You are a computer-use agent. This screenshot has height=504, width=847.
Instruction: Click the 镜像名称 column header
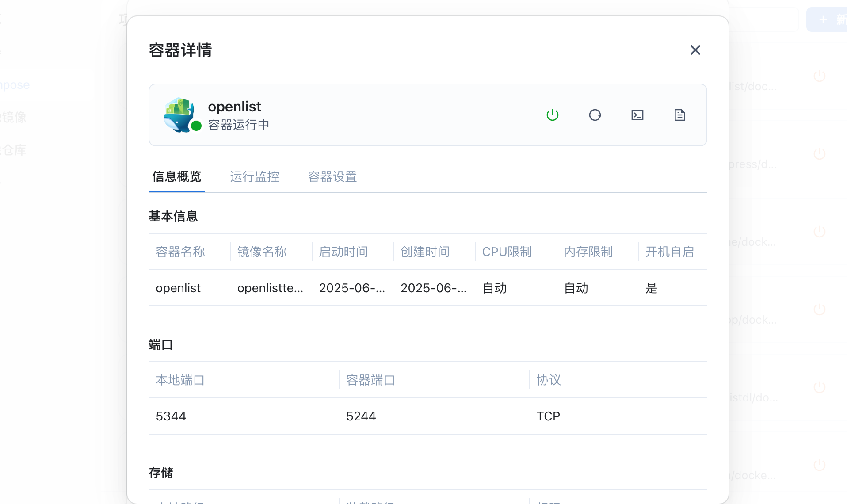coord(262,252)
